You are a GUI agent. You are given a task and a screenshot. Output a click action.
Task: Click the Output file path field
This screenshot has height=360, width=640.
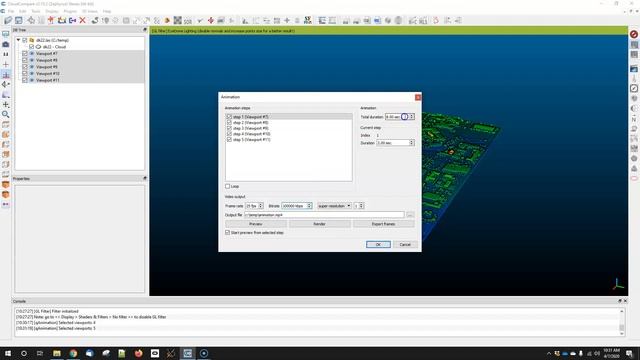click(324, 215)
